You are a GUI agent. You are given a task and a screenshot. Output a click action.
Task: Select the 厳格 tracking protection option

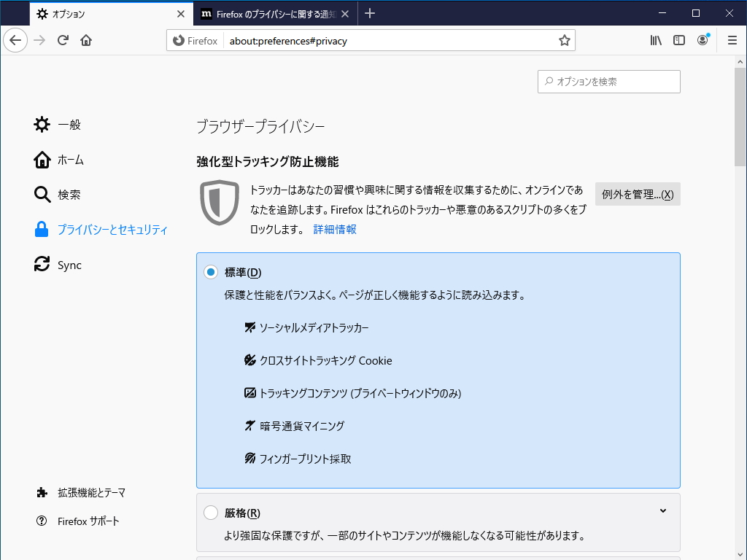click(211, 512)
